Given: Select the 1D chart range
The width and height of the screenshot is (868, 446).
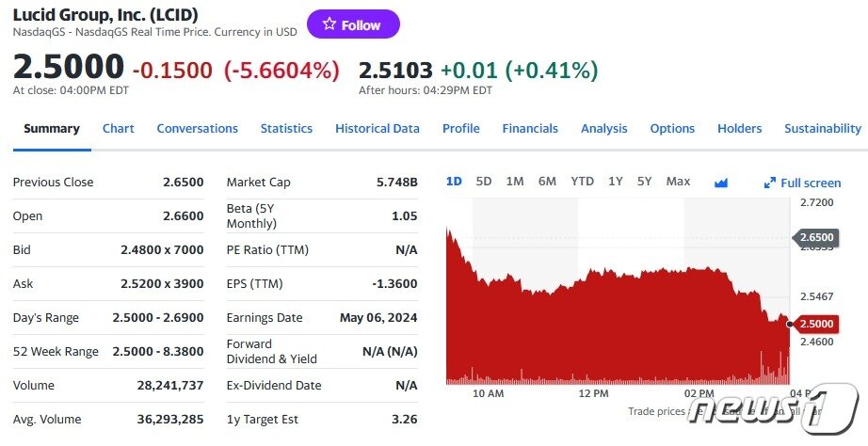Looking at the screenshot, I should click(x=454, y=182).
